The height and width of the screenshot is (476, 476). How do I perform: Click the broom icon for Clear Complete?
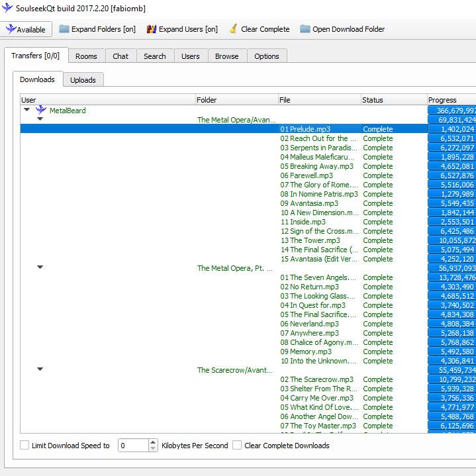233,29
